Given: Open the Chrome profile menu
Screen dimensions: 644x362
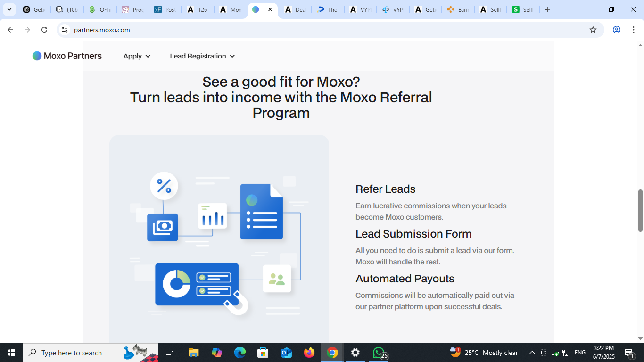Looking at the screenshot, I should [x=617, y=30].
